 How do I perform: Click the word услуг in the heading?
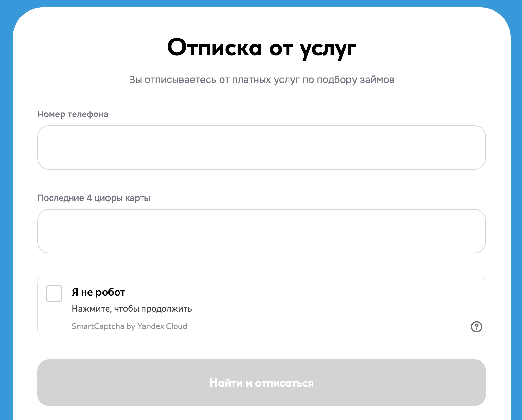tap(328, 49)
